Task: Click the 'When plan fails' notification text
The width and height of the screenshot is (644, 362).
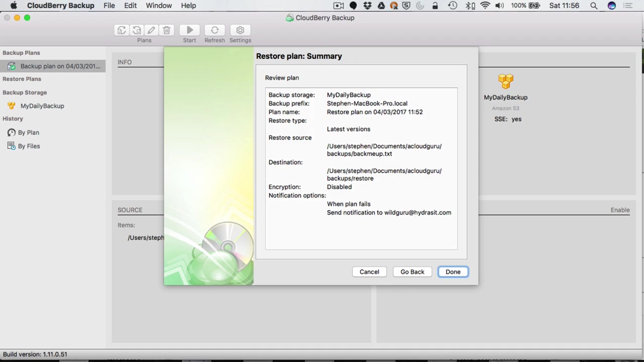Action: (x=349, y=204)
